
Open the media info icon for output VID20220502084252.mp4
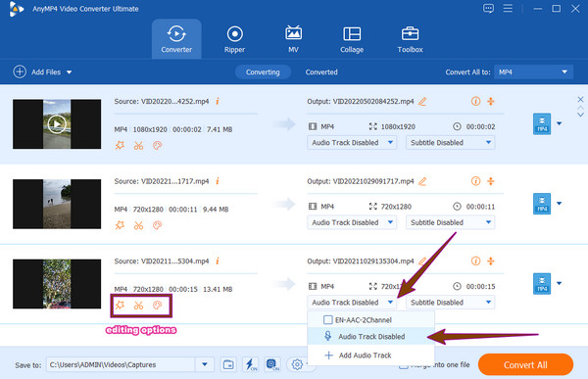tap(475, 101)
